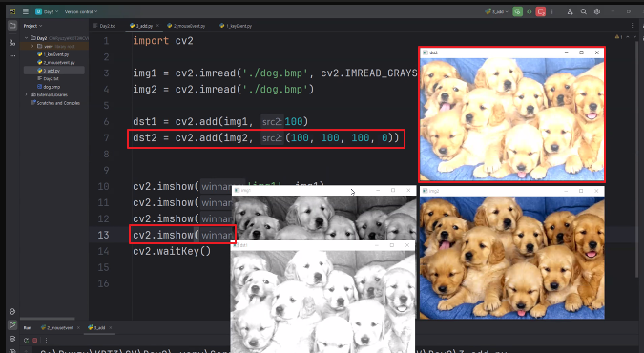This screenshot has height=353, width=644.
Task: Open Search Everywhere magnifier
Action: click(584, 11)
